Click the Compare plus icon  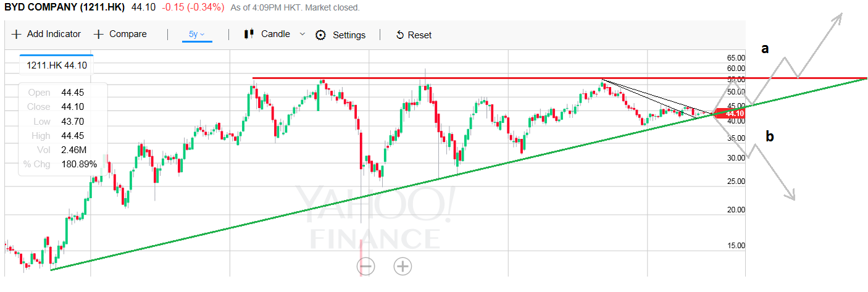(x=98, y=35)
